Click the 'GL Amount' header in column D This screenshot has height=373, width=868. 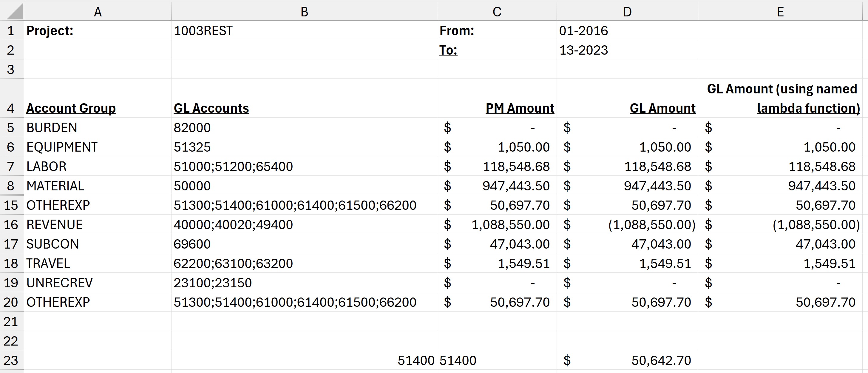tap(627, 98)
